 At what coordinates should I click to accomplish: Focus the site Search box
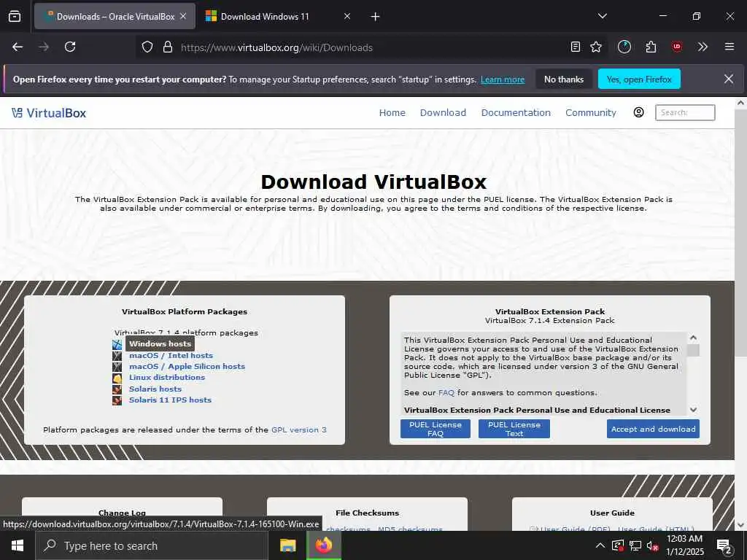tap(684, 112)
